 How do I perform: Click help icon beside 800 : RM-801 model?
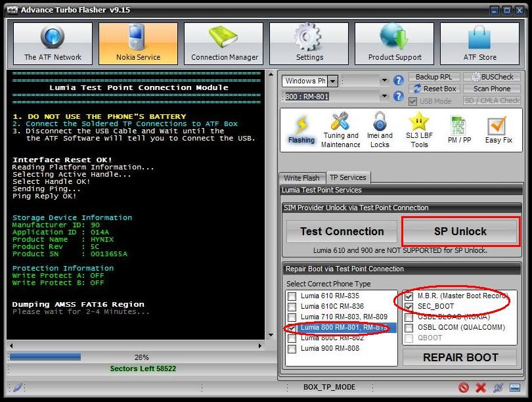(398, 96)
